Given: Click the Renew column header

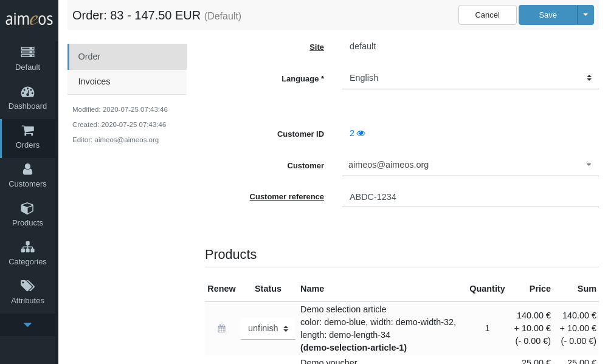Looking at the screenshot, I should (x=221, y=289).
